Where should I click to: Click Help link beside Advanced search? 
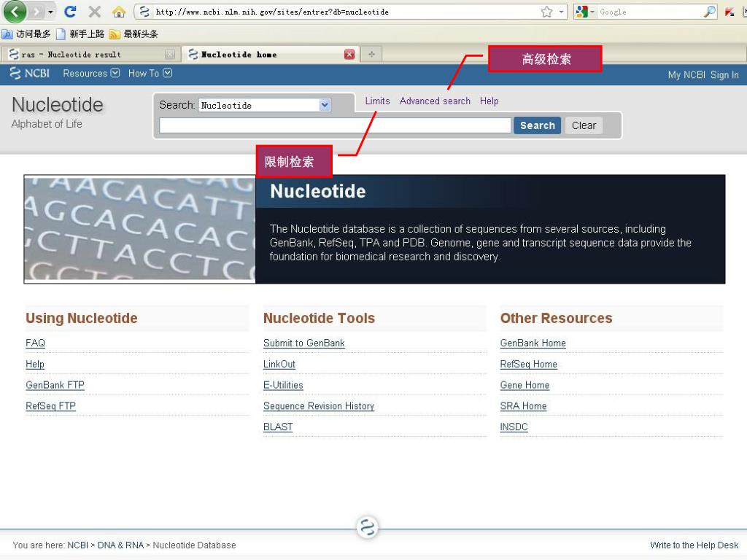click(489, 101)
